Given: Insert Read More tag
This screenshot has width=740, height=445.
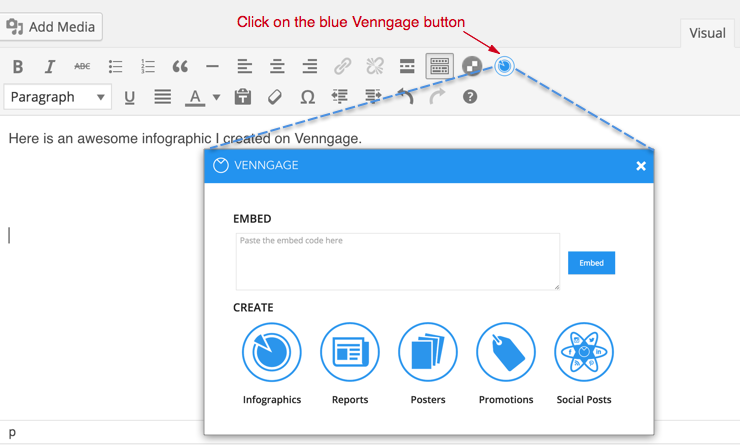Looking at the screenshot, I should [407, 67].
